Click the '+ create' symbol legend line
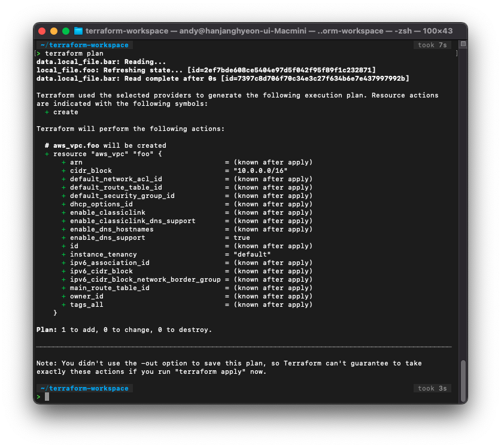Screen dimensions: 501x448 click(61, 112)
